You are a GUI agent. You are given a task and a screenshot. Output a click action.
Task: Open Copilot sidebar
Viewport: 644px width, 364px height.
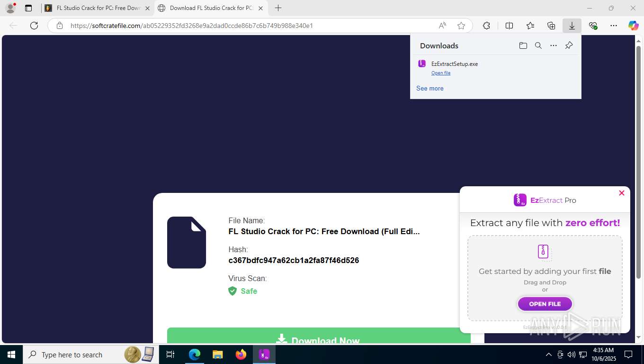pos(633,26)
